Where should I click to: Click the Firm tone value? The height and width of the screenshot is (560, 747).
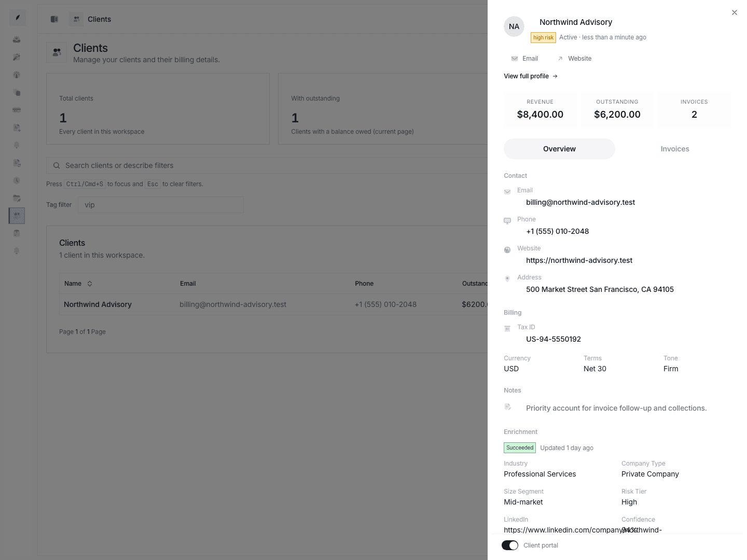pos(671,369)
